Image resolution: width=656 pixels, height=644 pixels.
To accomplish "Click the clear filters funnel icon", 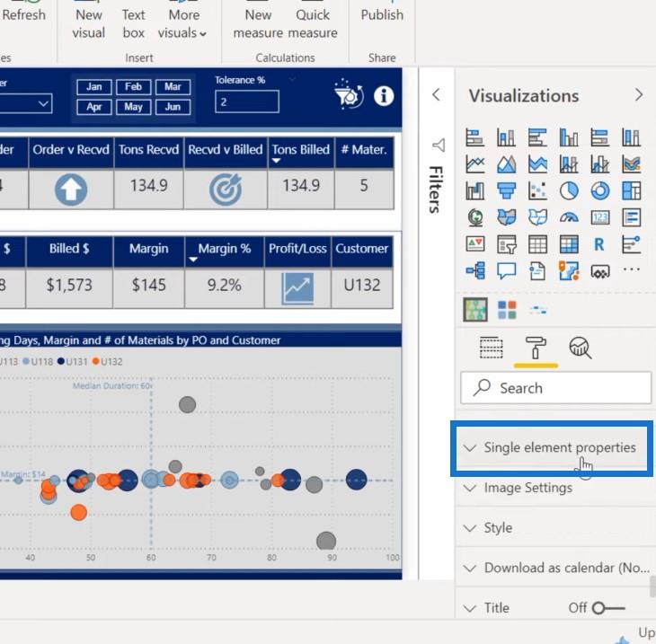I will click(348, 95).
